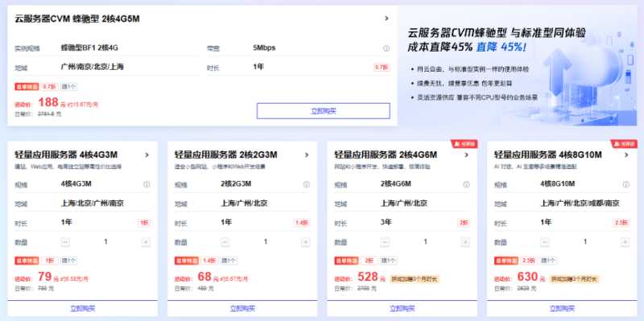
Task: Click 立即购买 under the 68元 2核2G3M plan
Action: coord(242,308)
